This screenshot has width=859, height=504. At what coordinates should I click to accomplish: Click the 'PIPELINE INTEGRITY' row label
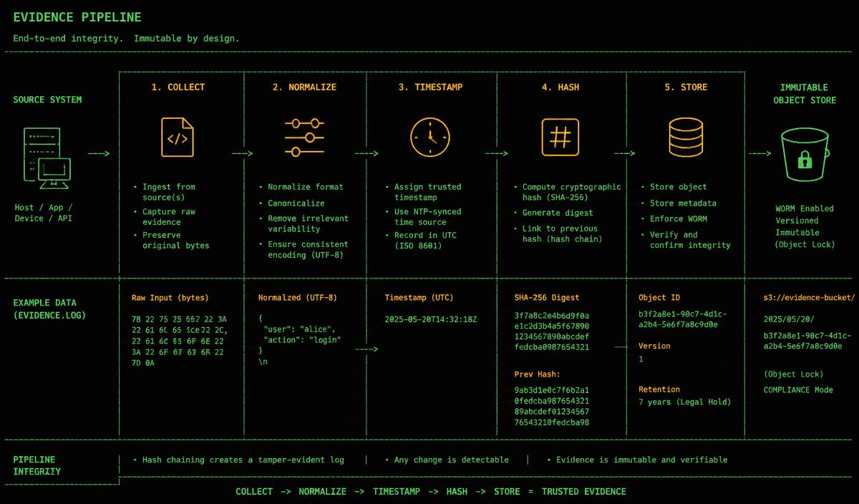[37, 465]
